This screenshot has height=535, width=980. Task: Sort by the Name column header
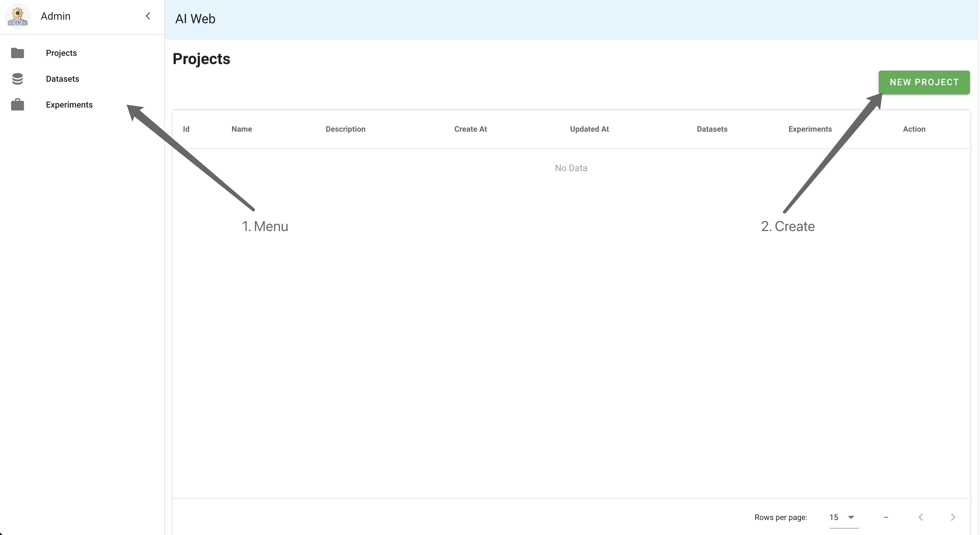(241, 129)
